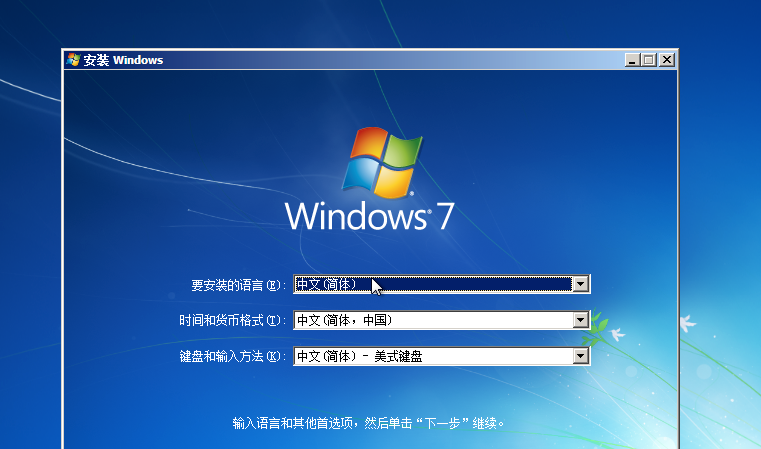
Task: Minimize the 安装 Windows window
Action: point(632,60)
